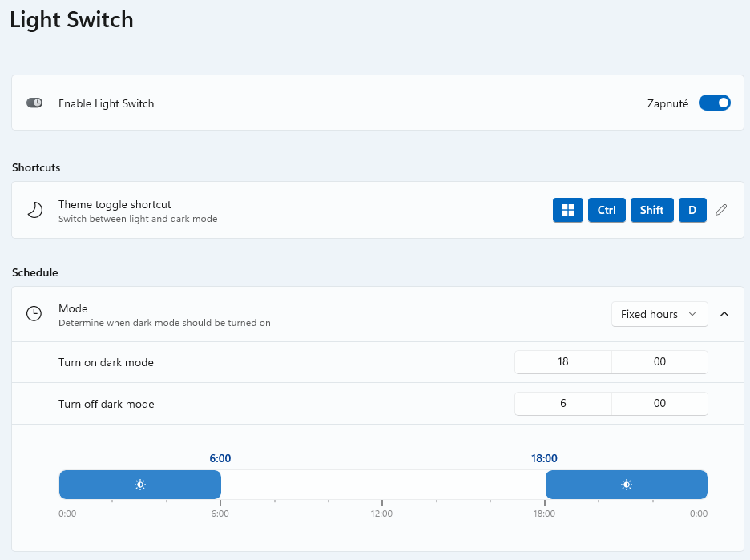This screenshot has width=750, height=560.
Task: Edit shortcut using the pencil icon
Action: 721,210
